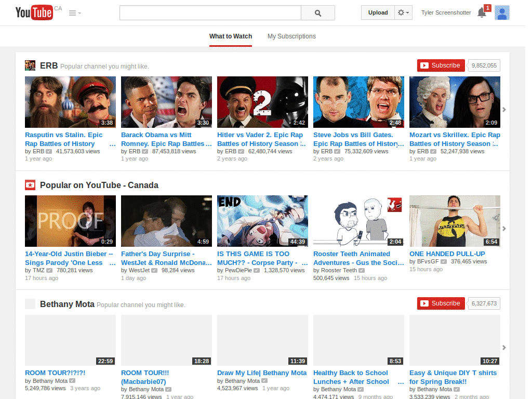Subscribe to the ERB channel
The width and height of the screenshot is (532, 399).
click(441, 65)
